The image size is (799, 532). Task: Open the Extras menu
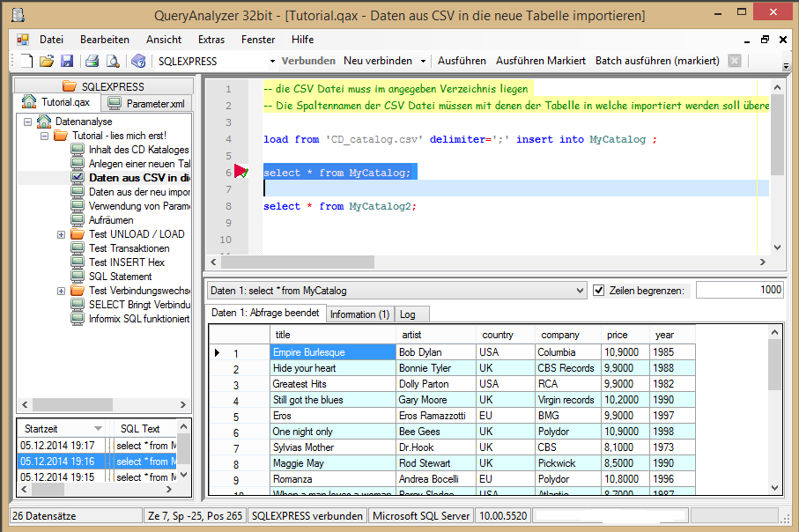211,40
